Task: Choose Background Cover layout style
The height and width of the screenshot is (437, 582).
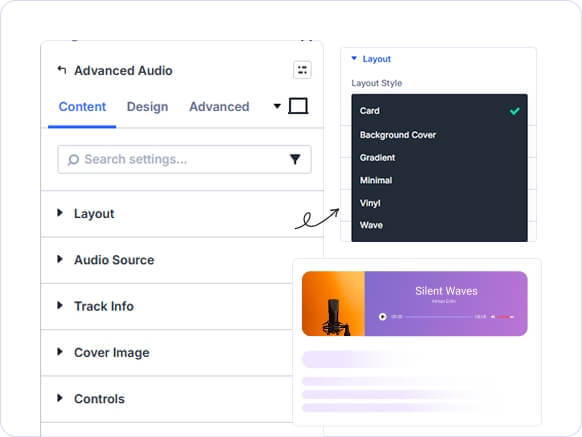Action: coord(439,135)
